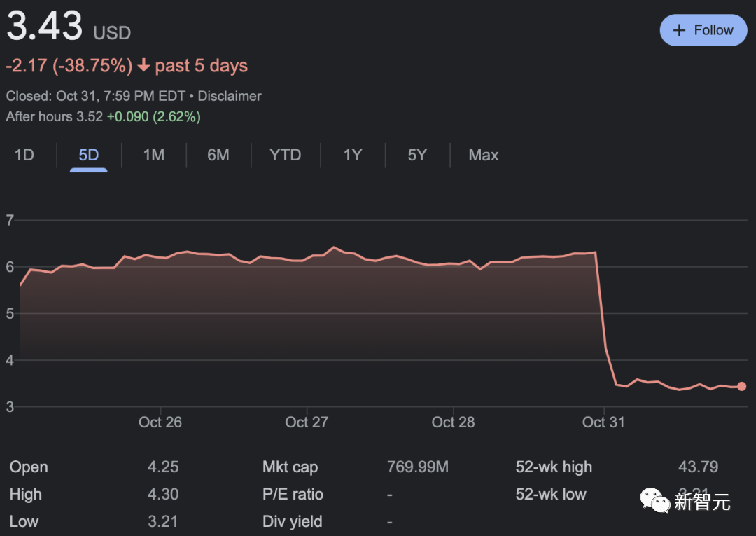The image size is (756, 536).
Task: Click the plus icon on Follow
Action: click(x=678, y=30)
